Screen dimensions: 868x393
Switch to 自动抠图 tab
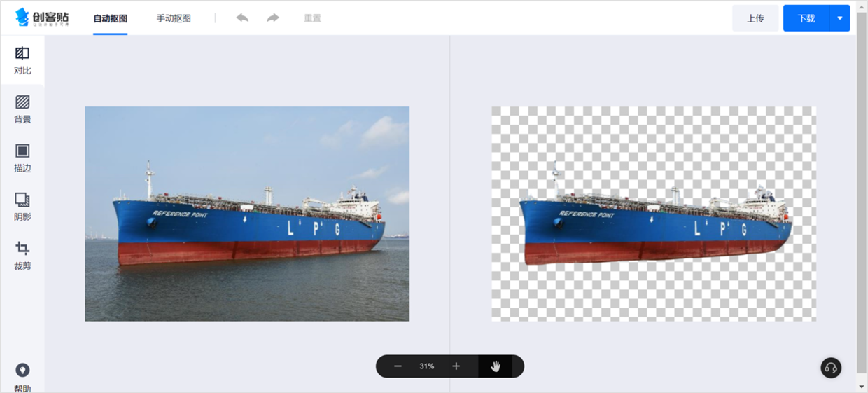click(x=111, y=18)
